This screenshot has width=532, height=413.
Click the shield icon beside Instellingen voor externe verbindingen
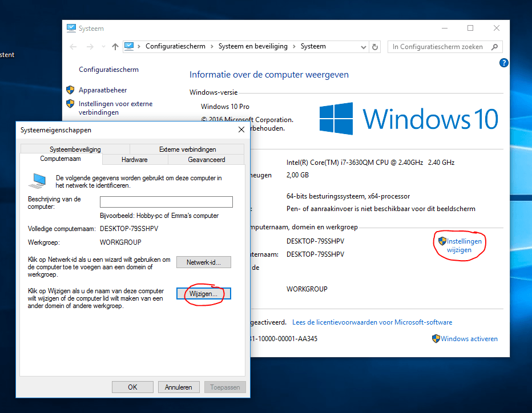[70, 103]
